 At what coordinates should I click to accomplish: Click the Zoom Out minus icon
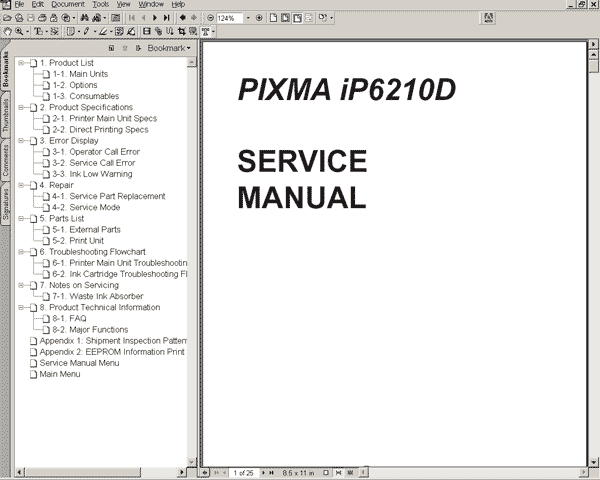click(210, 18)
